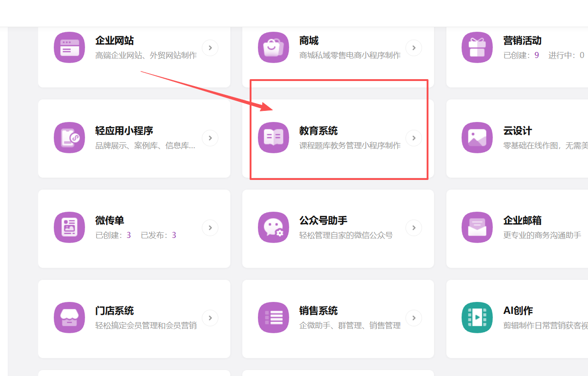Screen dimensions: 588x376
Task: Click the 企业邮箱 envelope icon
Action: click(477, 227)
